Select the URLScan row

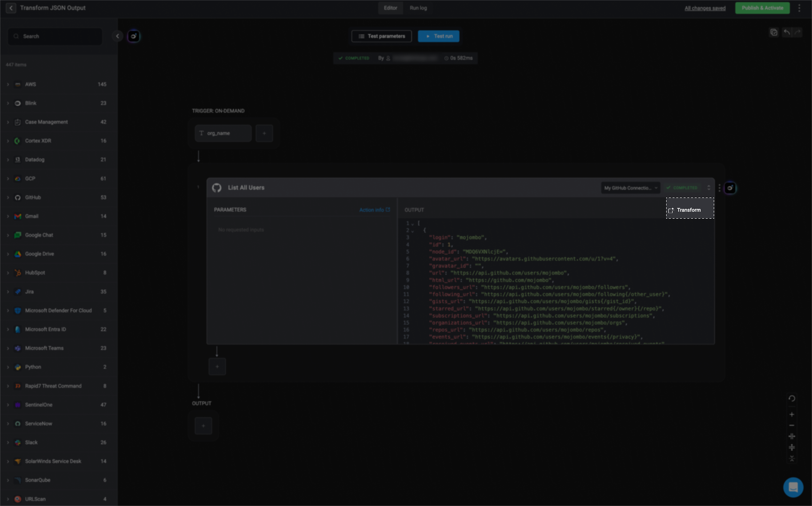[59, 499]
